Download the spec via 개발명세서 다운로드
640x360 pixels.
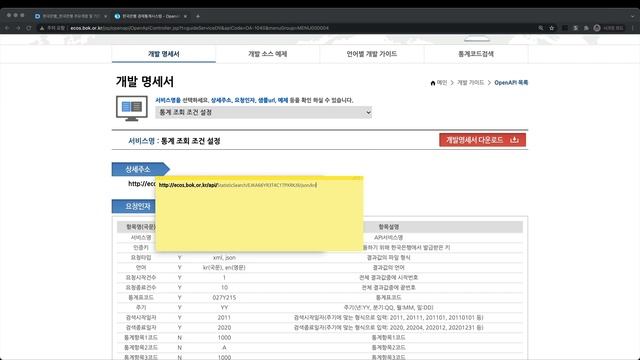[482, 140]
